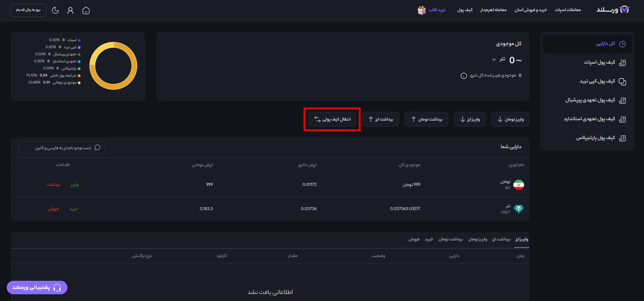Switch to the واریز تومان history tab
The width and height of the screenshot is (644, 301).
coord(478,239)
